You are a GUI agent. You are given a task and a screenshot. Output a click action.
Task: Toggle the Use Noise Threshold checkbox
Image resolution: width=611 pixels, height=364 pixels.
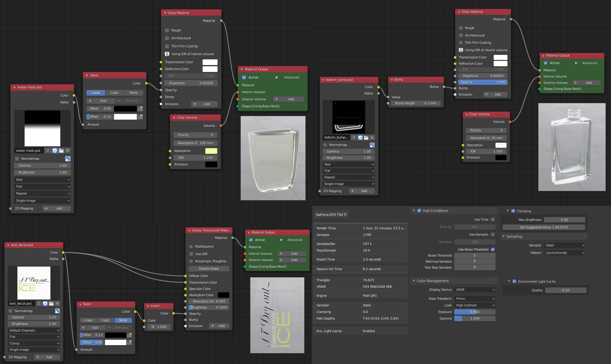point(493,249)
